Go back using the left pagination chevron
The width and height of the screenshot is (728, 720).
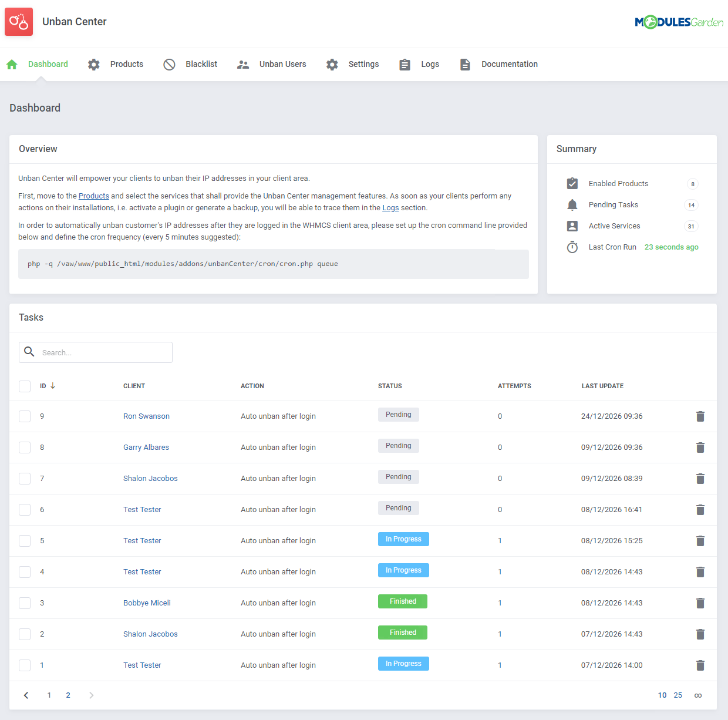(x=26, y=695)
